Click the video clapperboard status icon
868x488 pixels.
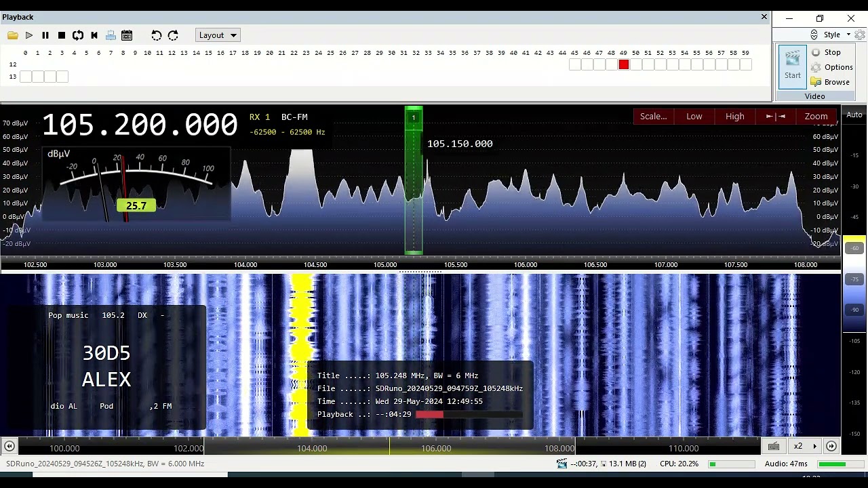pyautogui.click(x=561, y=464)
